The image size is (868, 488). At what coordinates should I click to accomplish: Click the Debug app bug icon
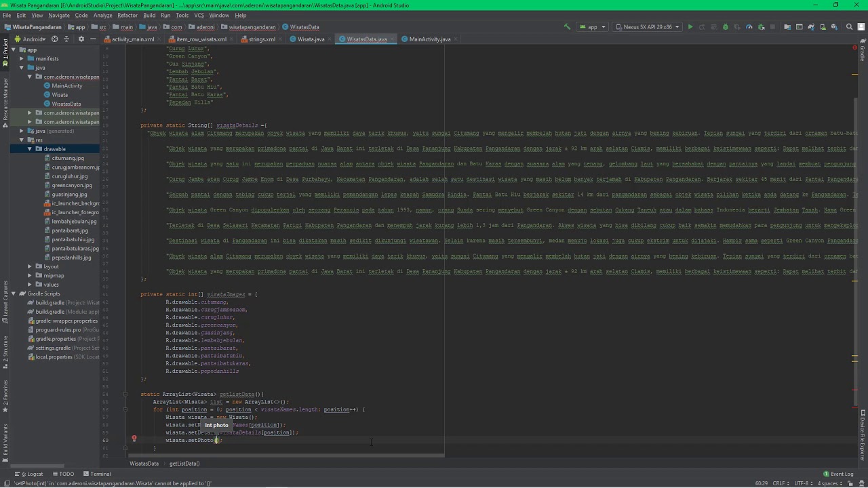[x=726, y=27]
